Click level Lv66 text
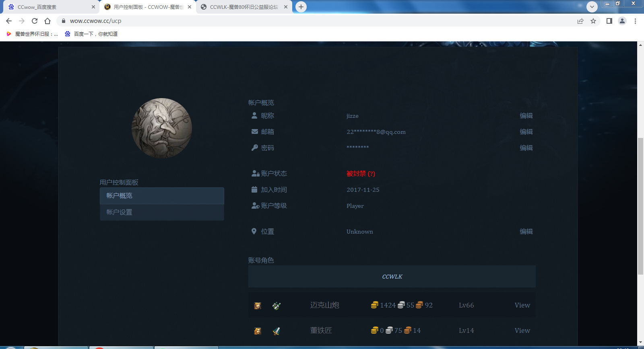The height and width of the screenshot is (349, 644). [466, 305]
